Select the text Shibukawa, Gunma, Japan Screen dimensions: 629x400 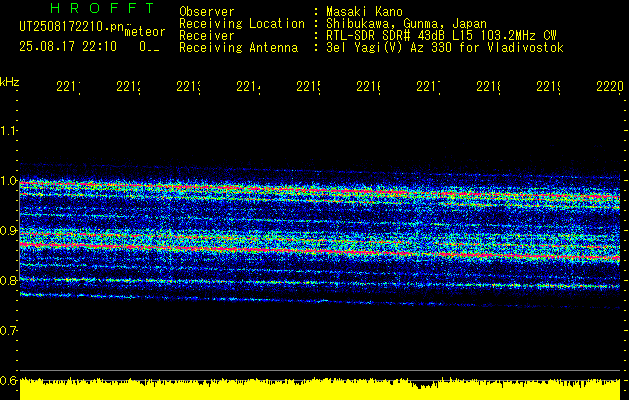pyautogui.click(x=406, y=24)
